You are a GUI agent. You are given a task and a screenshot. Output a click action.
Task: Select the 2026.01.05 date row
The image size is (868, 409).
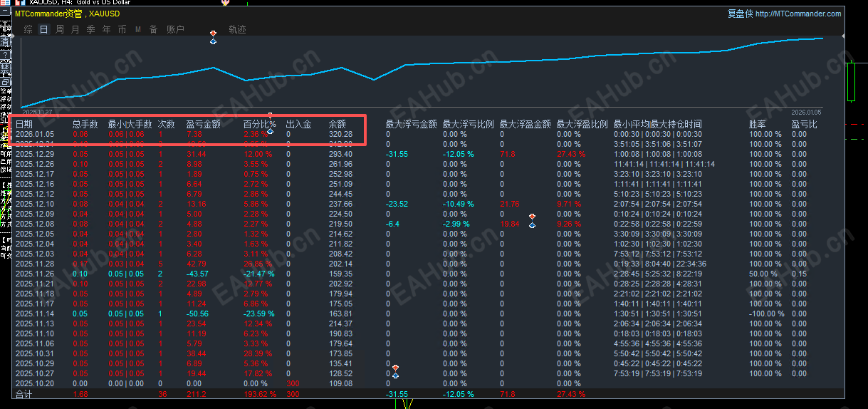click(x=34, y=134)
